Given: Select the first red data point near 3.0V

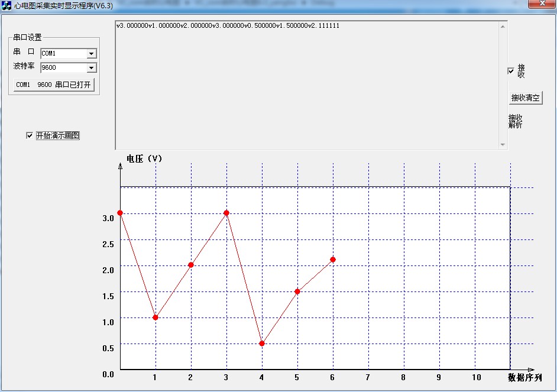Looking at the screenshot, I should (x=121, y=212).
